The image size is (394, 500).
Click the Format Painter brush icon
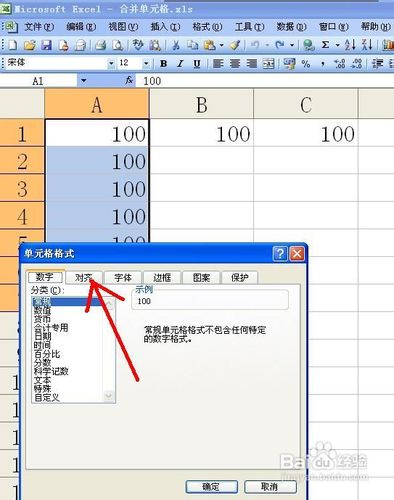235,45
